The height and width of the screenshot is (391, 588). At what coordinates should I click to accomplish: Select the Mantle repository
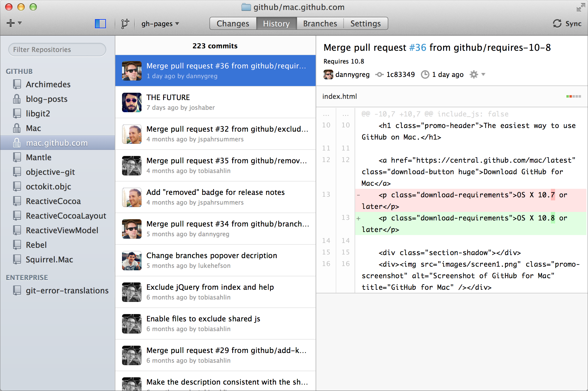pyautogui.click(x=58, y=157)
